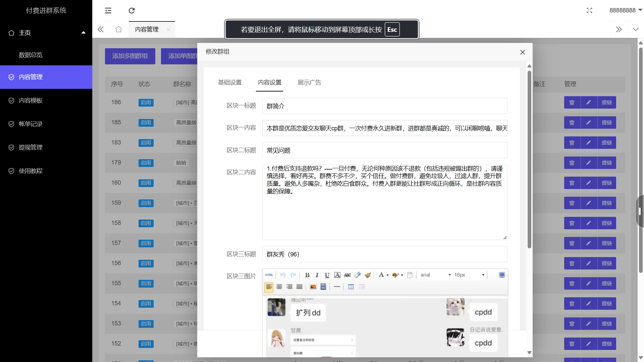
Task: Insert image using editor toolbar icon
Action: (x=313, y=287)
